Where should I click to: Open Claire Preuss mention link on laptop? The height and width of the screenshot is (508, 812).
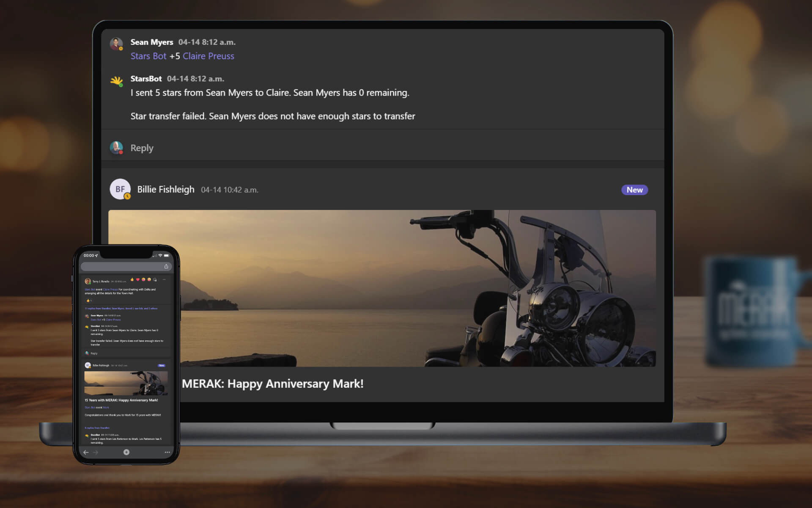coord(208,56)
